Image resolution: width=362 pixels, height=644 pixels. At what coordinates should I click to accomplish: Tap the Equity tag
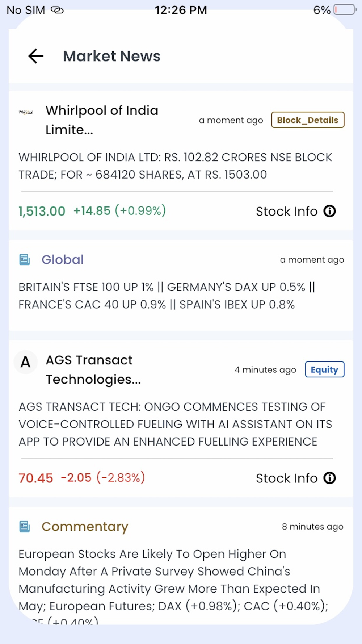pos(325,369)
